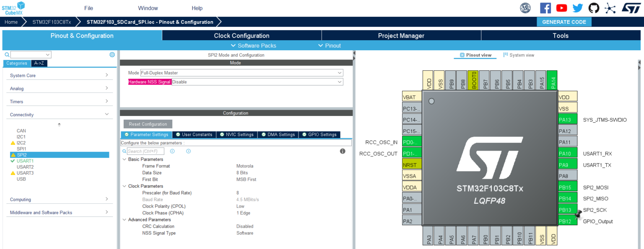Open the settings gear in categories panel
644x249 pixels.
(112, 55)
